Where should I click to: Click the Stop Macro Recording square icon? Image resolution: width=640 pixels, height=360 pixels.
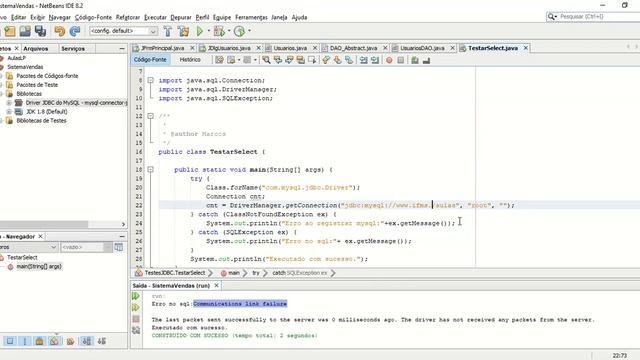(x=401, y=60)
